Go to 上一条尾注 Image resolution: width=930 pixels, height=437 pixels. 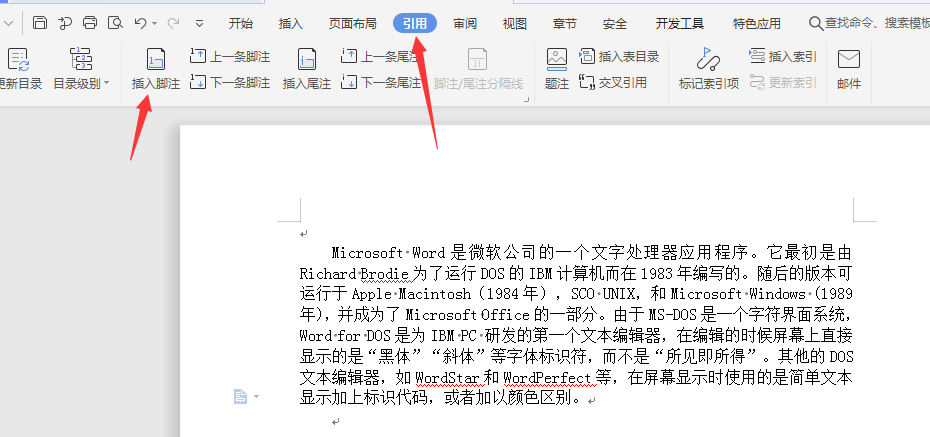click(x=381, y=57)
